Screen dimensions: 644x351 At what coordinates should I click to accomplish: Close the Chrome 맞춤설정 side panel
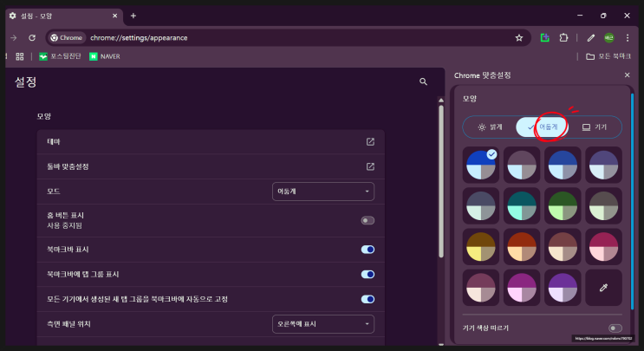tap(627, 75)
